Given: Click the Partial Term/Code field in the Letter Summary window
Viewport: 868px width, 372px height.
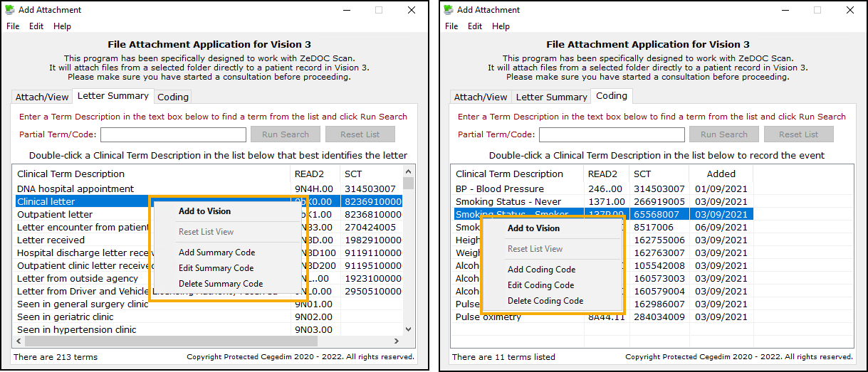Looking at the screenshot, I should click(173, 134).
